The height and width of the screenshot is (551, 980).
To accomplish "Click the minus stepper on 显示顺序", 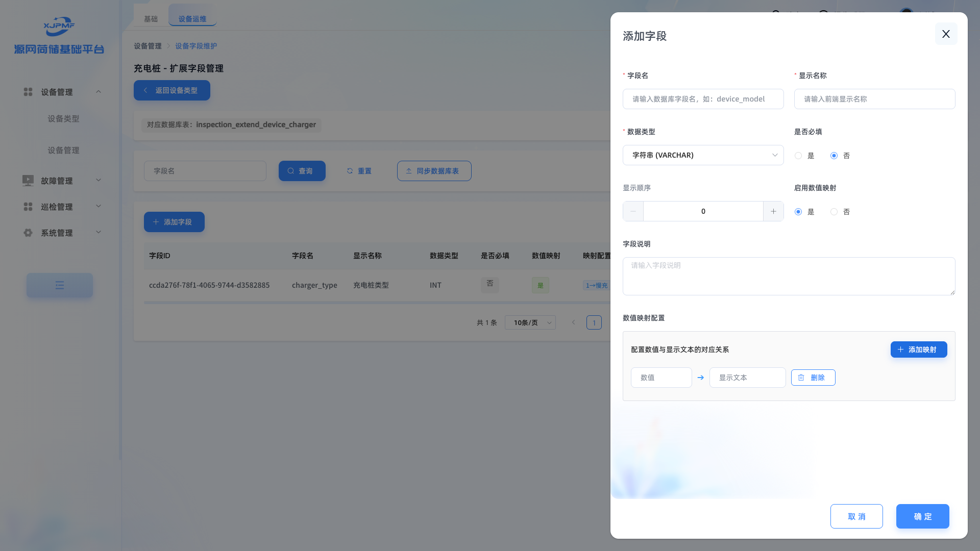I will (633, 211).
